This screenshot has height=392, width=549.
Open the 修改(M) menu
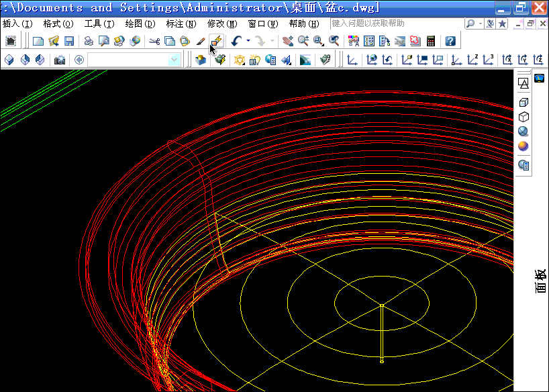pyautogui.click(x=222, y=23)
